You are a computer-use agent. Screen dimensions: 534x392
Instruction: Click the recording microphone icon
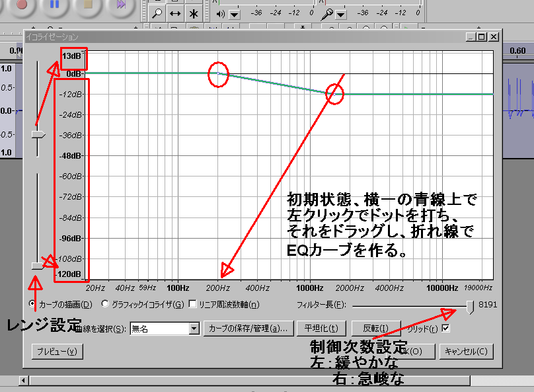[x=327, y=14]
